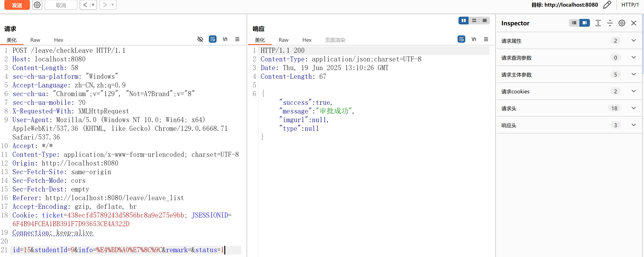Open the request settings gear icon
Screen dimensions: 644x257
coord(37,5)
